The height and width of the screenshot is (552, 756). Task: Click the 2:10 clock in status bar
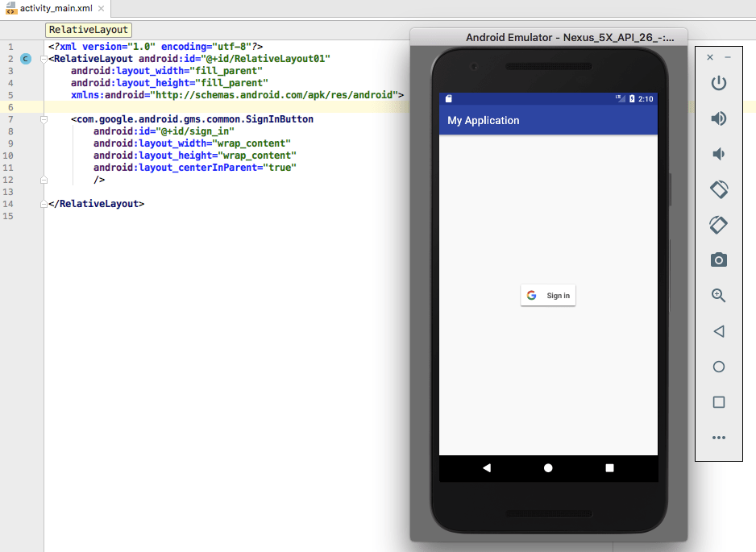click(646, 99)
